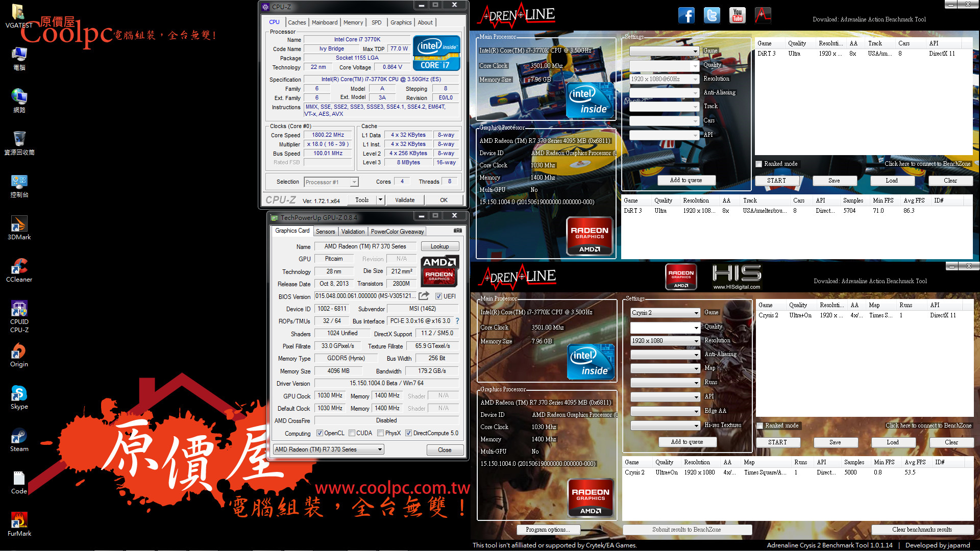Enable Ranked mode in Crysis 2 tool
The image size is (980, 551).
[760, 425]
